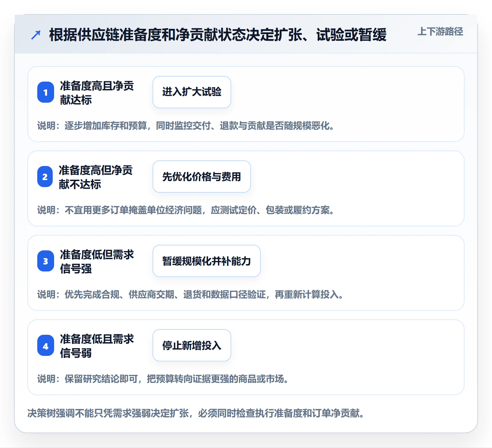
Task: Click the note starting 说明：逐步增加库存和预算
Action: [x=186, y=126]
